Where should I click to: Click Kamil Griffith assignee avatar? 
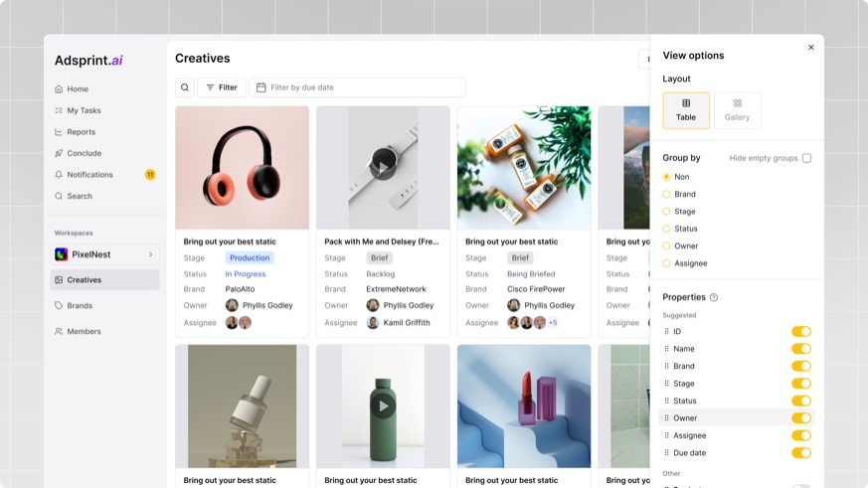pos(373,323)
